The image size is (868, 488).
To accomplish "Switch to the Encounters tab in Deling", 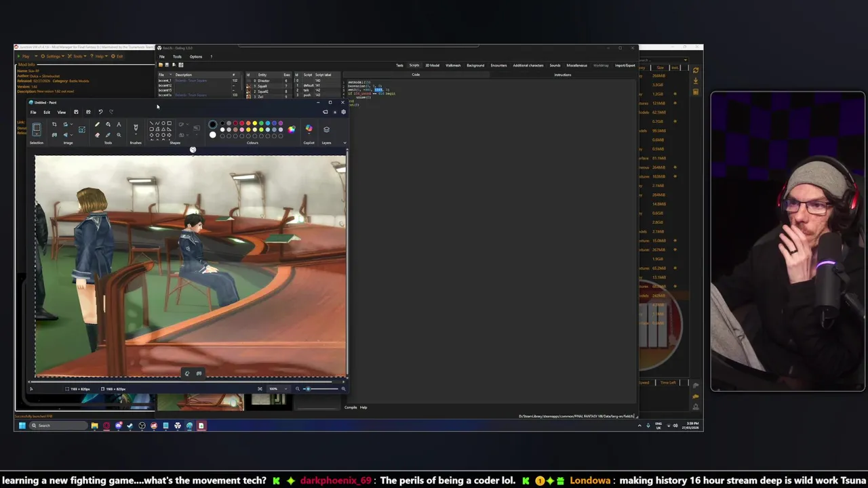I will pyautogui.click(x=498, y=66).
